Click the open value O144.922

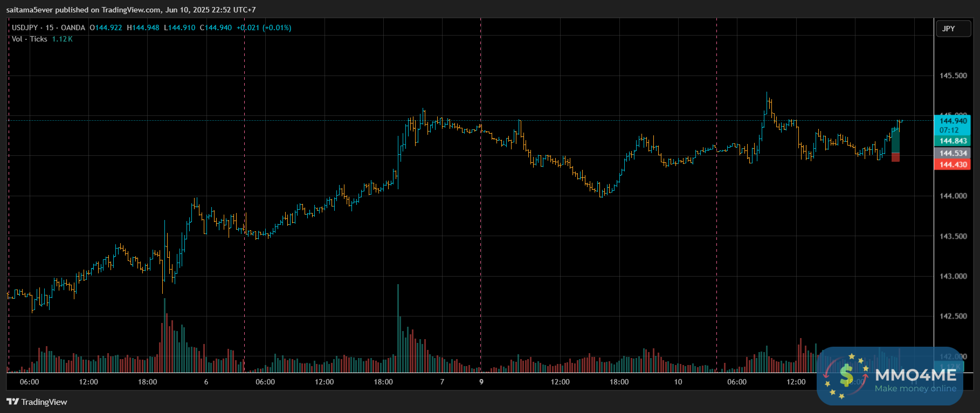click(106, 27)
